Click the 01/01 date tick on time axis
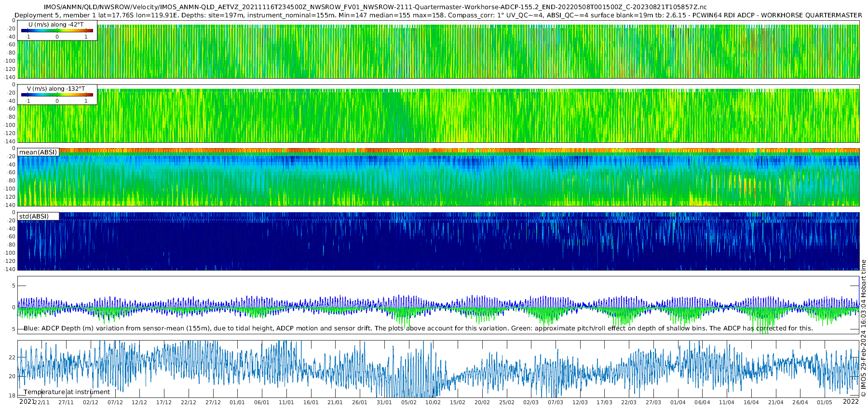Image resolution: width=868 pixels, height=410 pixels. coord(237,402)
